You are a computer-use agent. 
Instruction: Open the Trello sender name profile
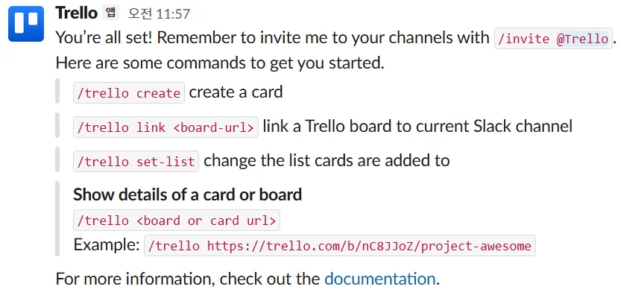(x=76, y=13)
